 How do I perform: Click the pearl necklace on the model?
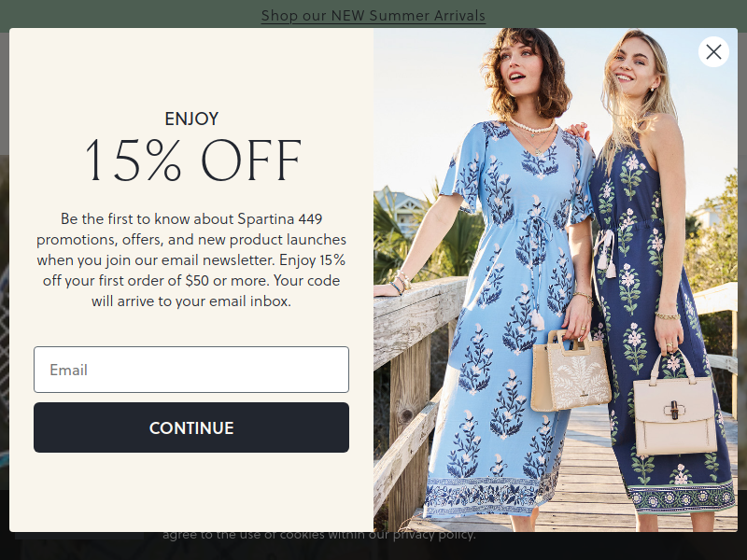pyautogui.click(x=532, y=126)
